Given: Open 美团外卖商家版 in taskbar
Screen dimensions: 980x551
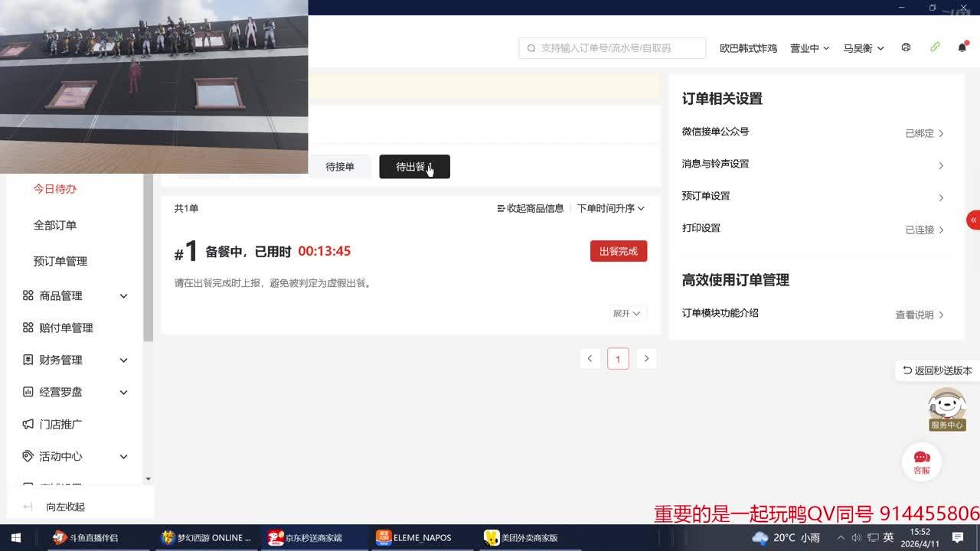Looking at the screenshot, I should coord(530,538).
